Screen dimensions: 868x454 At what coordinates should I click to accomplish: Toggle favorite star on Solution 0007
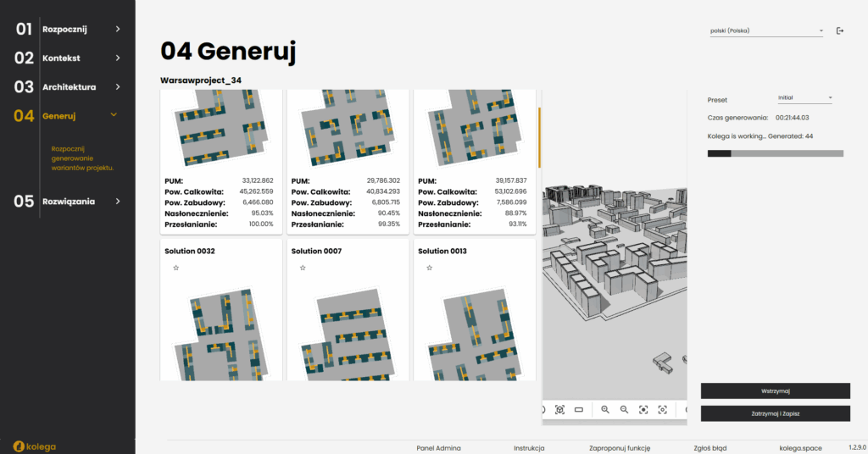303,268
